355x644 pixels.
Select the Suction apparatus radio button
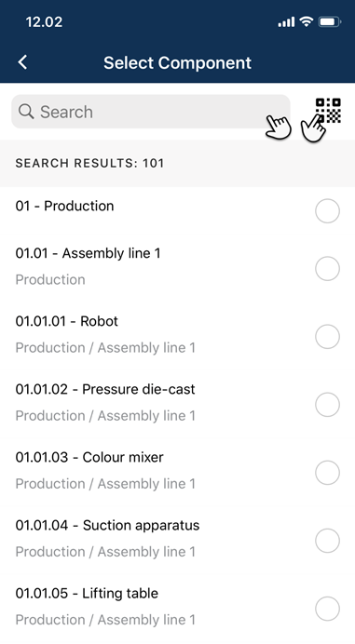click(327, 541)
